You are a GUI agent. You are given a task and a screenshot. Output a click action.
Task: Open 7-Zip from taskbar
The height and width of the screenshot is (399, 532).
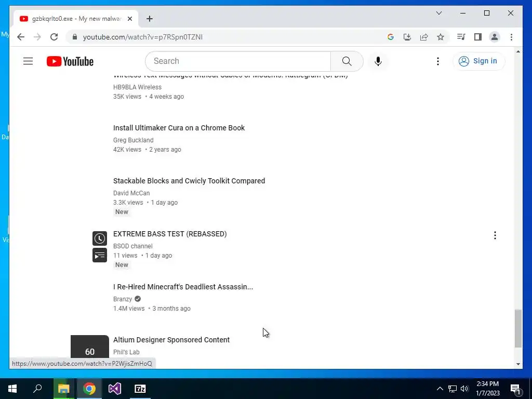pyautogui.click(x=140, y=389)
